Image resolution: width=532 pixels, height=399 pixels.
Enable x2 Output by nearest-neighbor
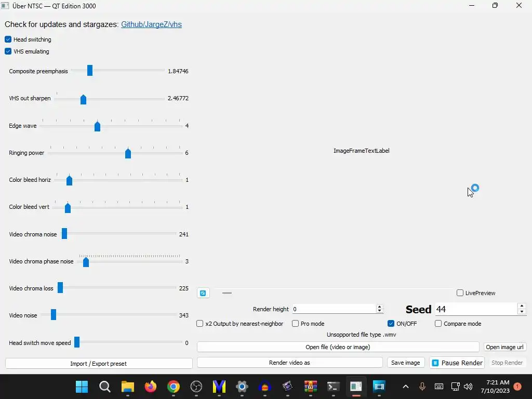pos(200,324)
